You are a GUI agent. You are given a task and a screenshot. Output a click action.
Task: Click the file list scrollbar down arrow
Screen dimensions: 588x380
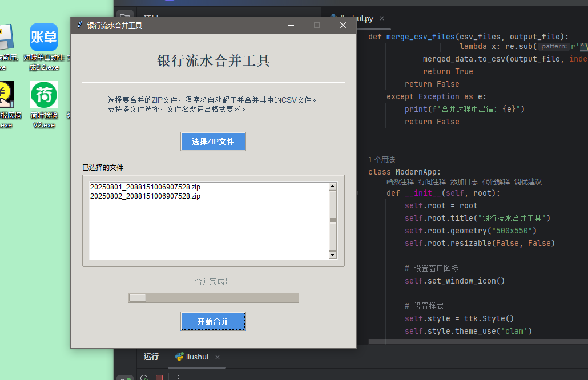pos(333,255)
